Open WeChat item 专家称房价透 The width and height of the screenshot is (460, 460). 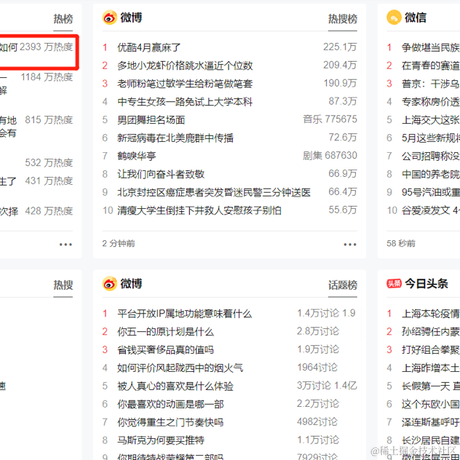point(431,102)
